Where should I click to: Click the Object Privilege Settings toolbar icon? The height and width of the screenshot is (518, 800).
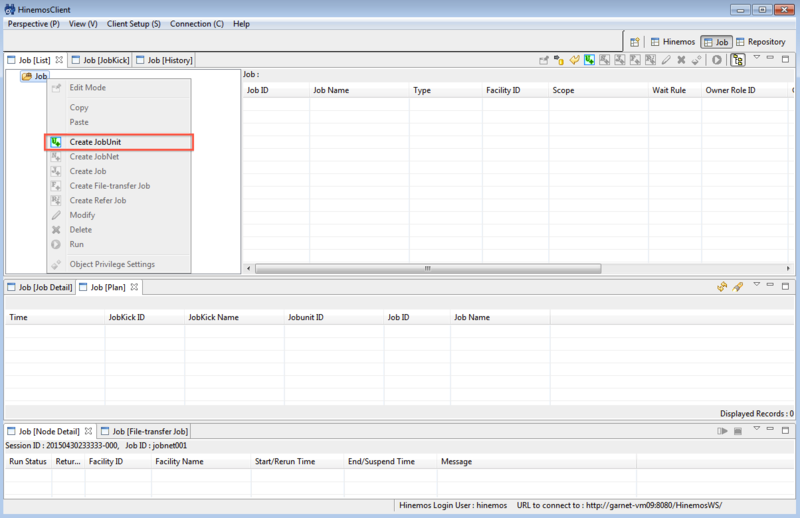click(696, 60)
